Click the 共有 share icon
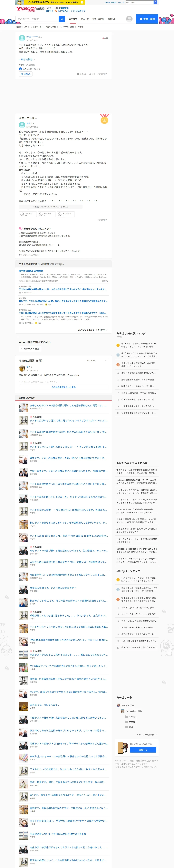 click(92, 74)
